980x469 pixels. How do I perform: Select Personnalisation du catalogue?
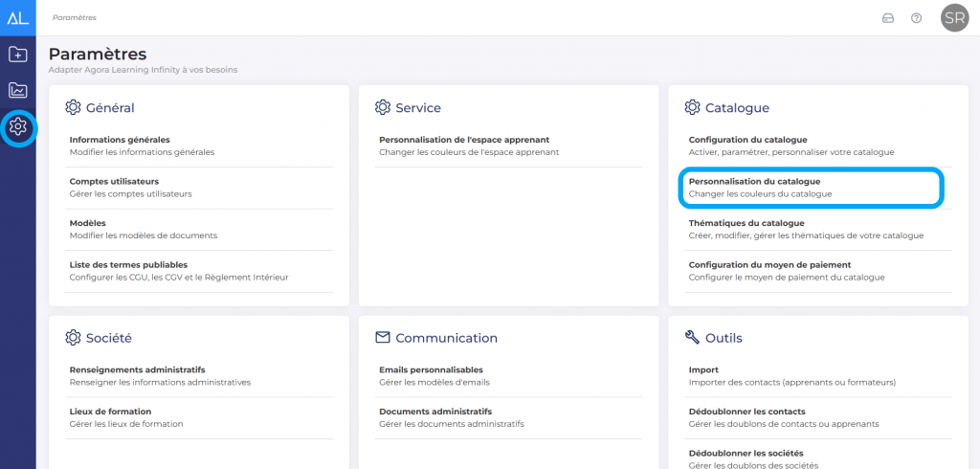(x=754, y=181)
